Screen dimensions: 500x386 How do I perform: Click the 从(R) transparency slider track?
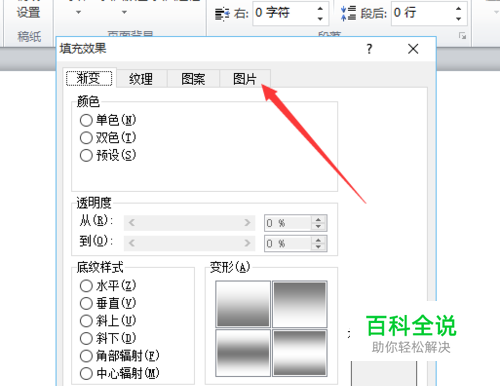(189, 223)
